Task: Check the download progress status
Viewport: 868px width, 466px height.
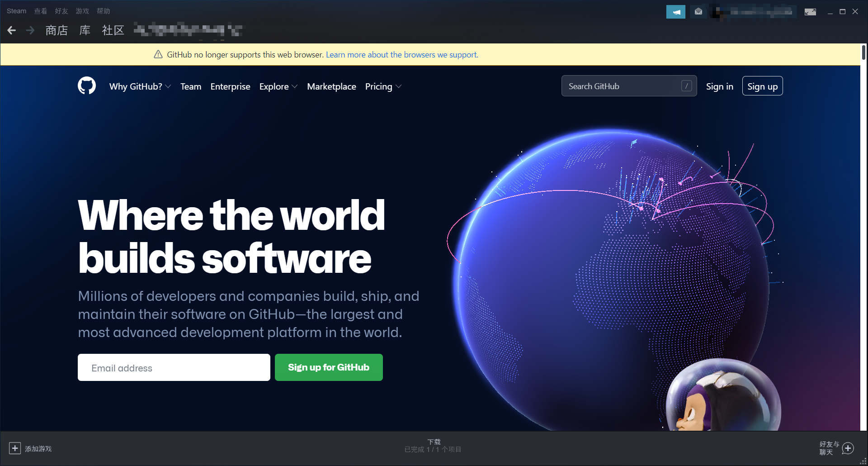Action: coord(433,446)
